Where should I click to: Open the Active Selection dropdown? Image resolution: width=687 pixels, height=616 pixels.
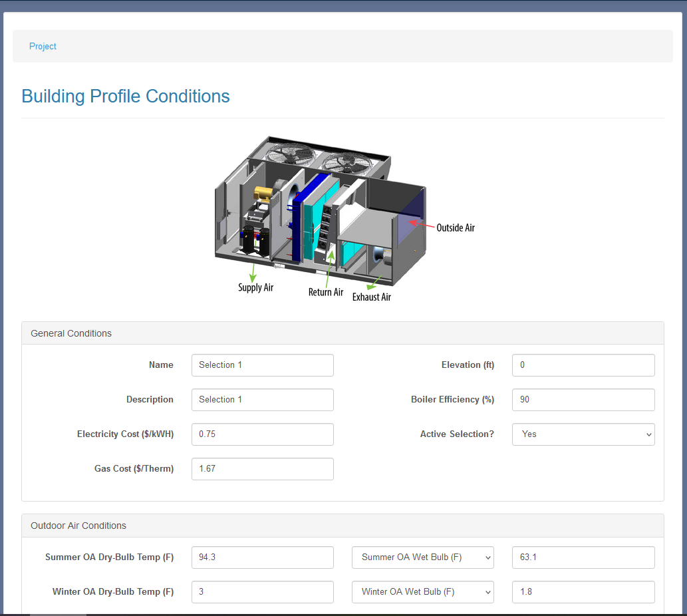click(x=583, y=434)
